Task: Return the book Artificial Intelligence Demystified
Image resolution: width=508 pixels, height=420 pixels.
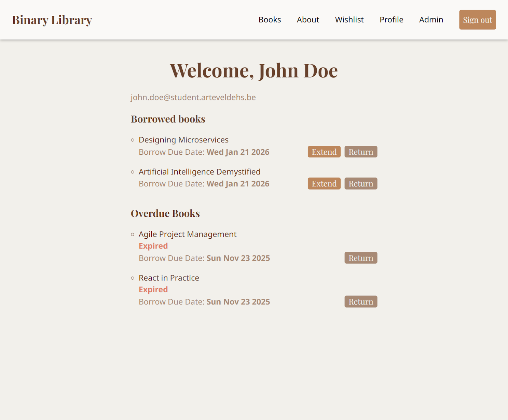Action: (x=361, y=183)
